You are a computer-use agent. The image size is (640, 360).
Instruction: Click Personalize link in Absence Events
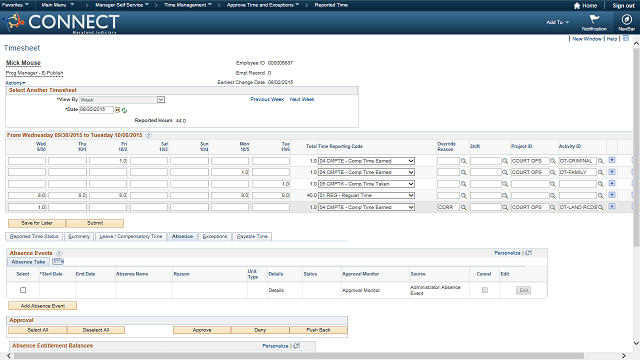(x=507, y=253)
